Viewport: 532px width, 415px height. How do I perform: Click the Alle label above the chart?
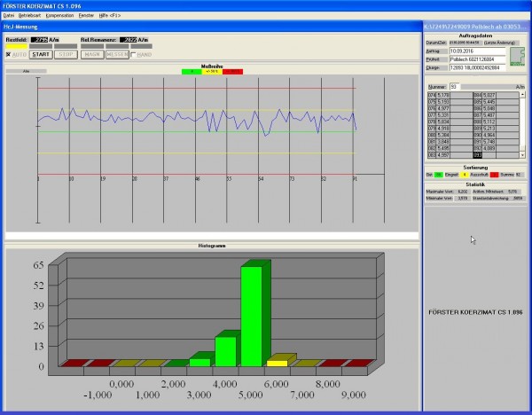(26, 71)
